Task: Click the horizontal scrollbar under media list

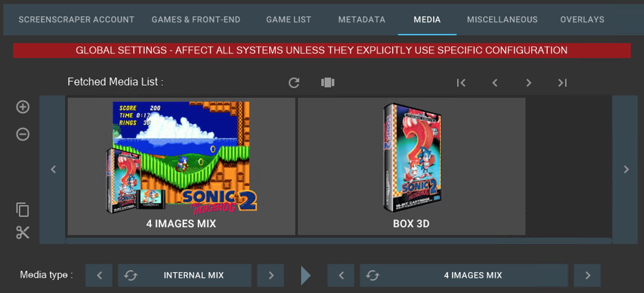Action: 338,241
